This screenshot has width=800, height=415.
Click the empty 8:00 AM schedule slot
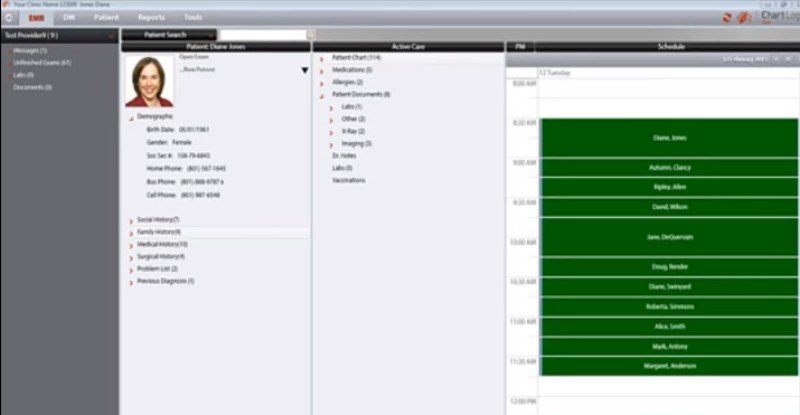coord(668,88)
